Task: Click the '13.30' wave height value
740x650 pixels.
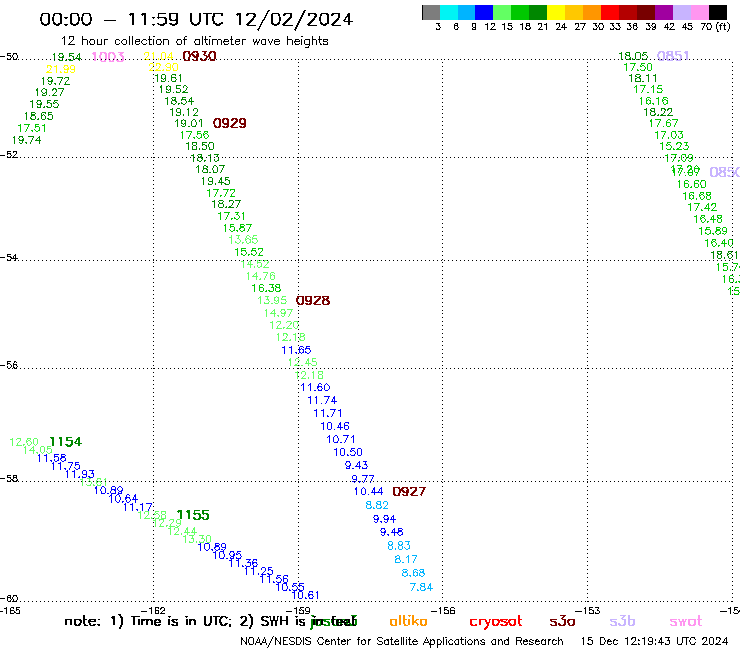Action: pos(197,539)
